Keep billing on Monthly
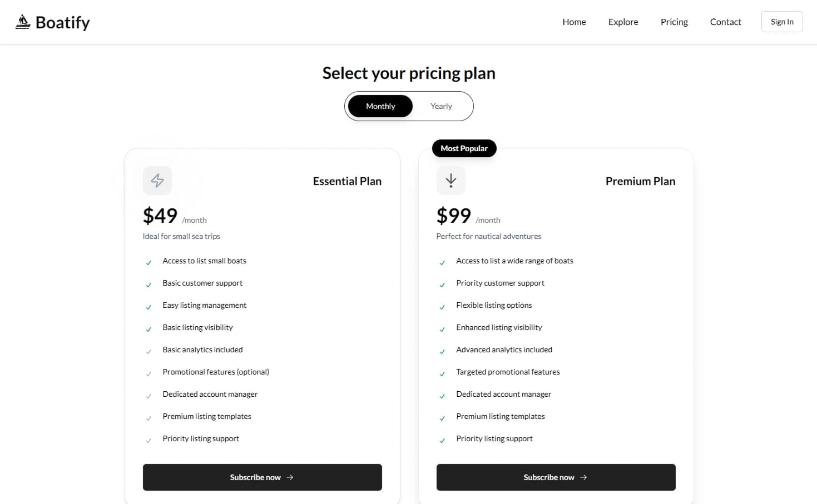The width and height of the screenshot is (817, 504). click(380, 106)
